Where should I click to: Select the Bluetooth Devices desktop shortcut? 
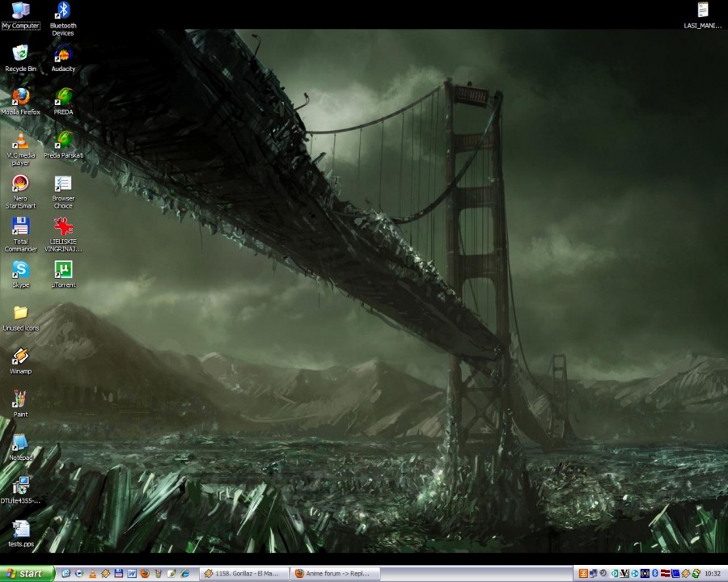coord(63,19)
